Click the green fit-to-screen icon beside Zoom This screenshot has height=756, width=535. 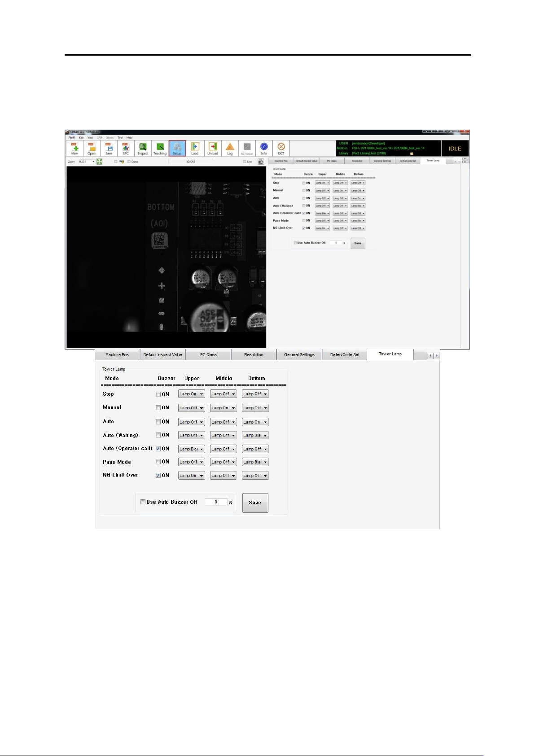[99, 162]
